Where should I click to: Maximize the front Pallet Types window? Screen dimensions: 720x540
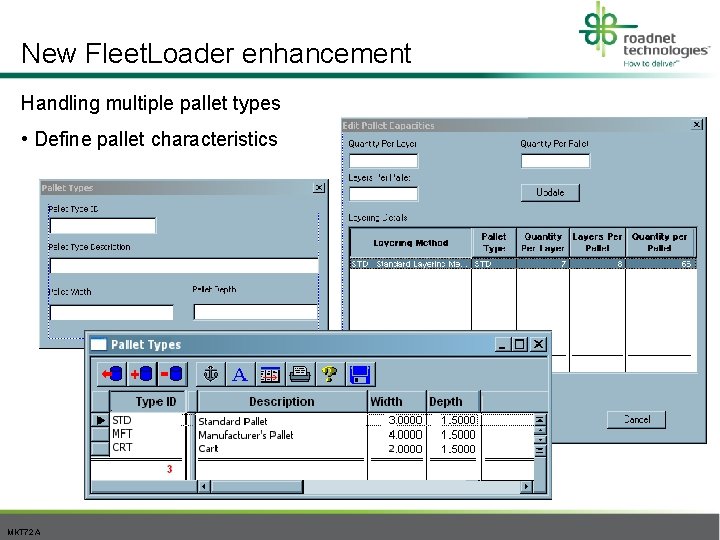click(x=520, y=344)
